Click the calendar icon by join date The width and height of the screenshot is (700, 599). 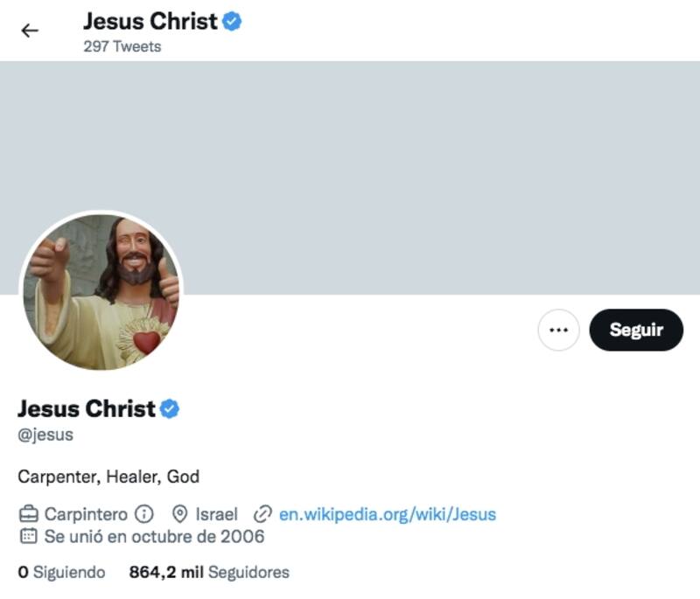[28, 536]
